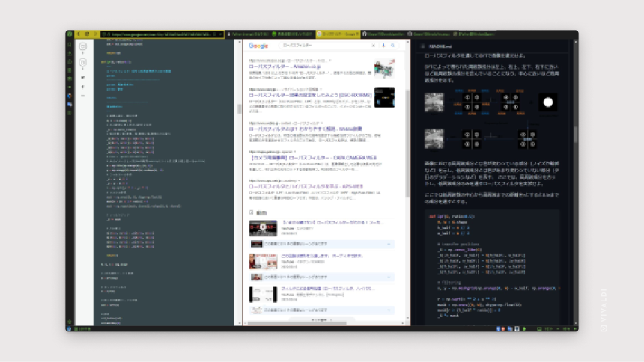Click the top round share icon on left page

tap(82, 46)
